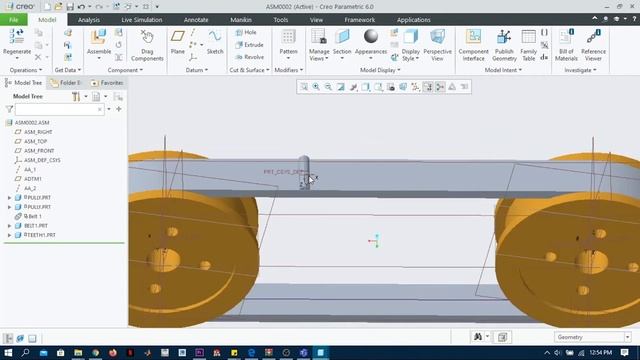Toggle the model tree display in status bar
Viewport: 640px width, 360px height.
8,338
